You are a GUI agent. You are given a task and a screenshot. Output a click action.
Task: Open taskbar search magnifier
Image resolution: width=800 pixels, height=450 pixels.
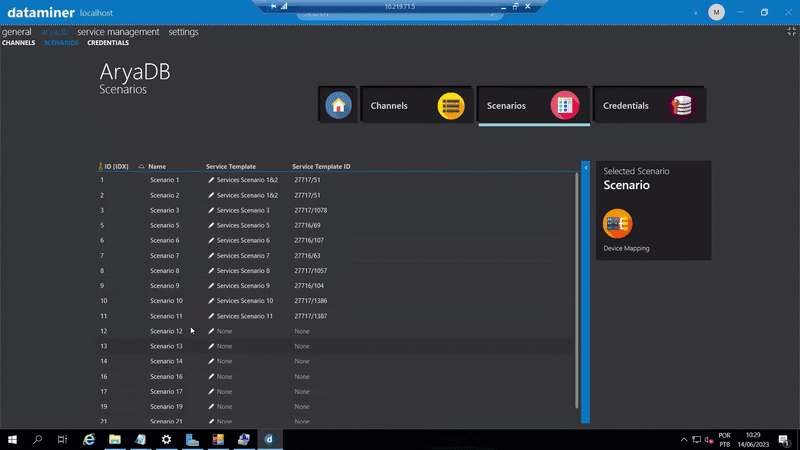coord(37,439)
